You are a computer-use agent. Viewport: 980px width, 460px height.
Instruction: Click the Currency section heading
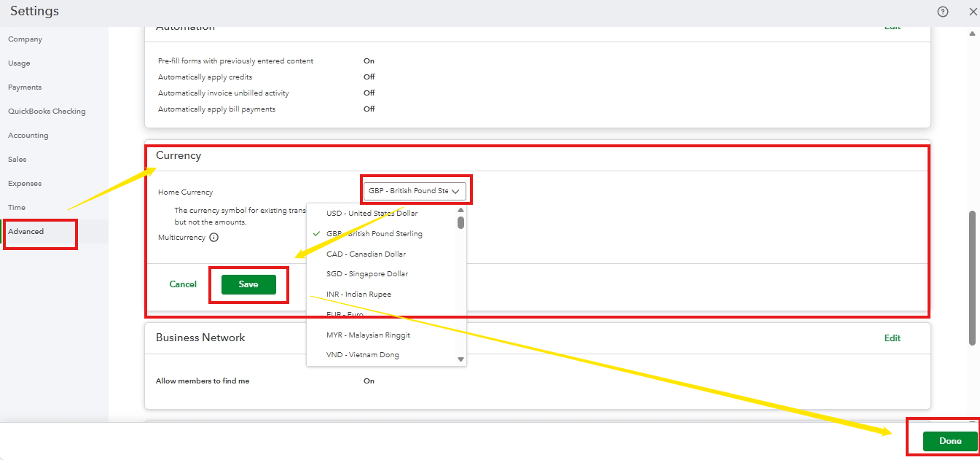point(179,155)
